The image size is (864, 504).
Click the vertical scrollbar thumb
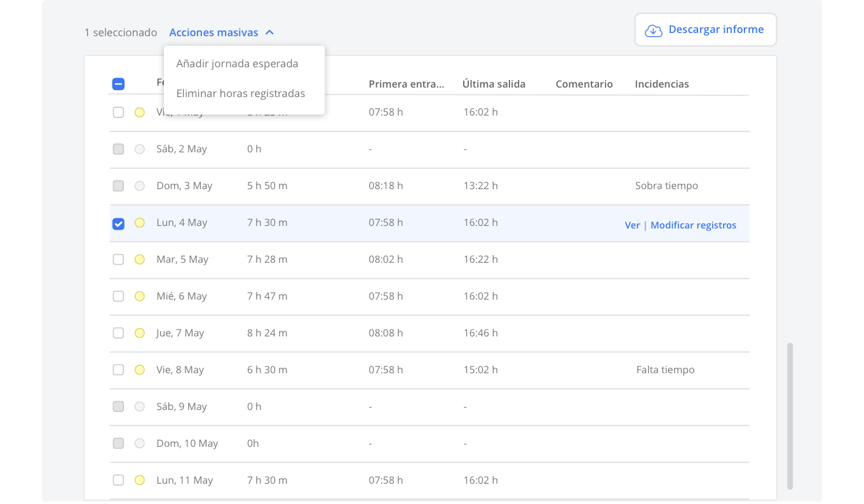[790, 416]
